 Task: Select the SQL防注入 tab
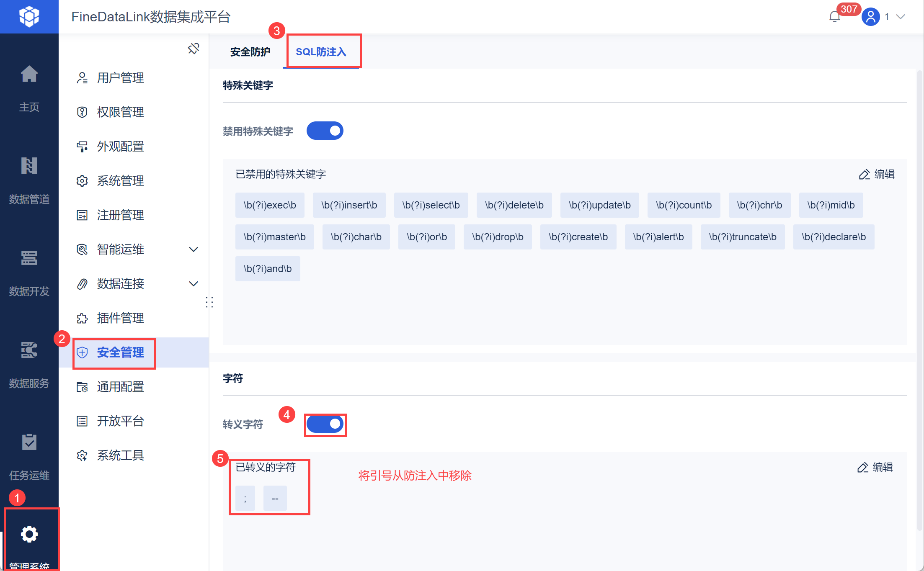(321, 52)
